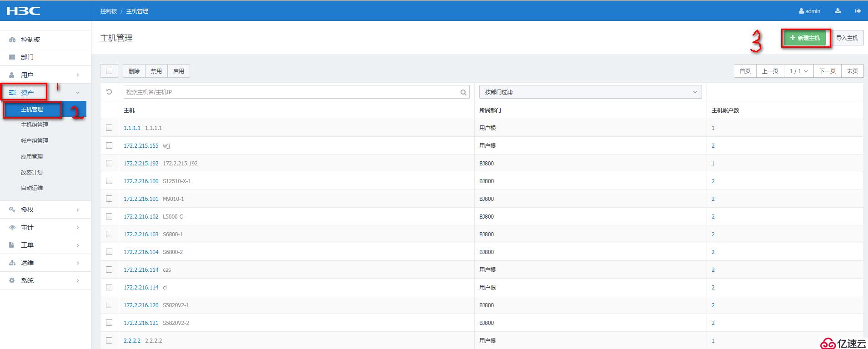Open 改密计划 in the sidebar

(x=32, y=173)
